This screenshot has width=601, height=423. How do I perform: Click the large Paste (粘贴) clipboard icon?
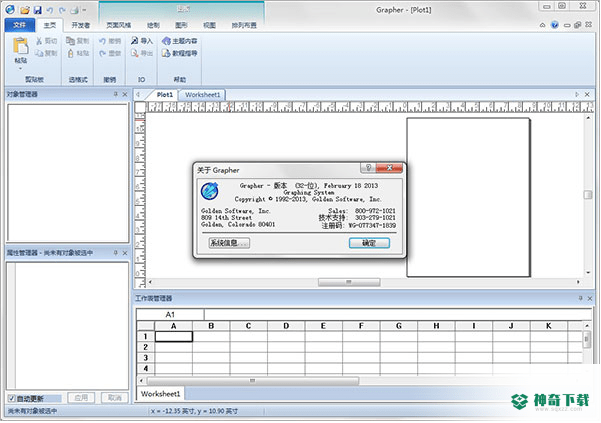pyautogui.click(x=21, y=46)
